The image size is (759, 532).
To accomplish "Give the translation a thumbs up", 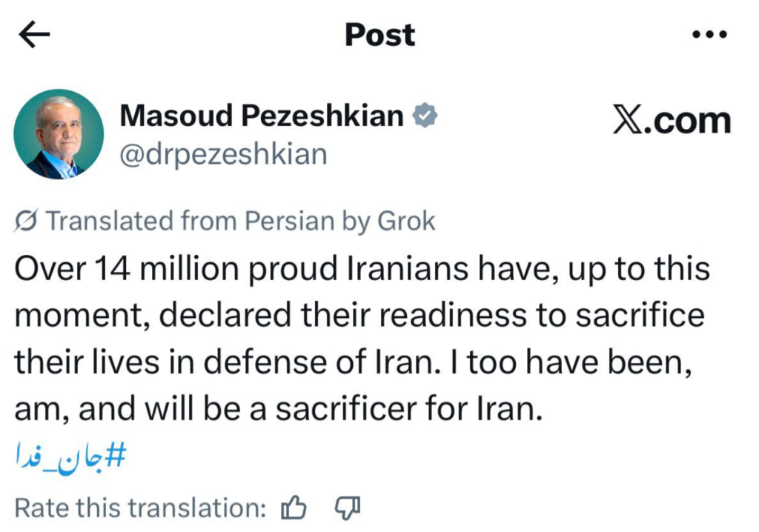I will pyautogui.click(x=294, y=508).
